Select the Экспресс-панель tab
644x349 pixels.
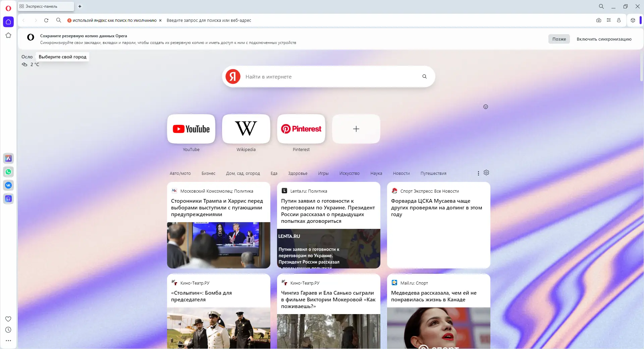pyautogui.click(x=46, y=6)
